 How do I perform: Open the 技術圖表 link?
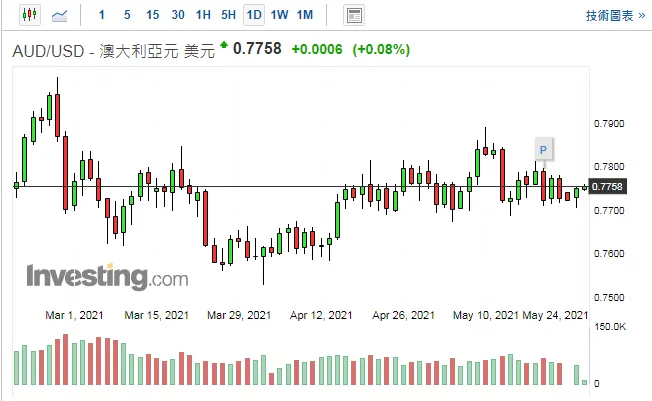(x=615, y=16)
